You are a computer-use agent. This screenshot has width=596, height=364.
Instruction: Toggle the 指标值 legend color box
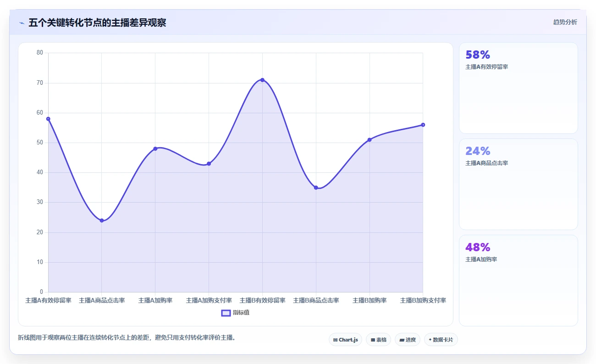[x=226, y=313]
